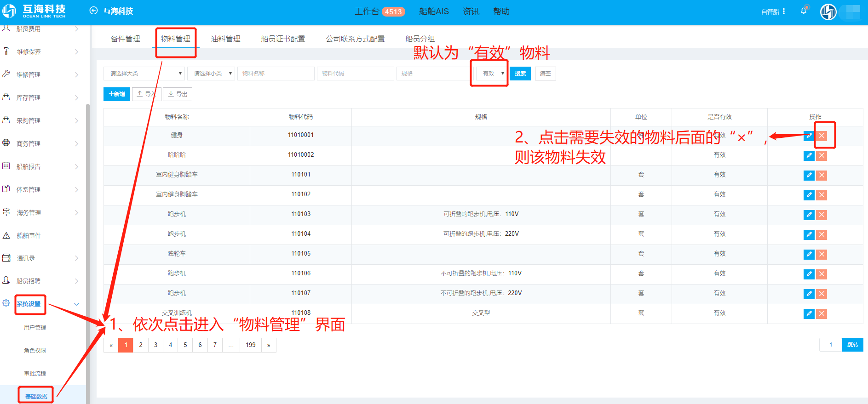Edit the 跑步机 110107 row

[x=809, y=294]
